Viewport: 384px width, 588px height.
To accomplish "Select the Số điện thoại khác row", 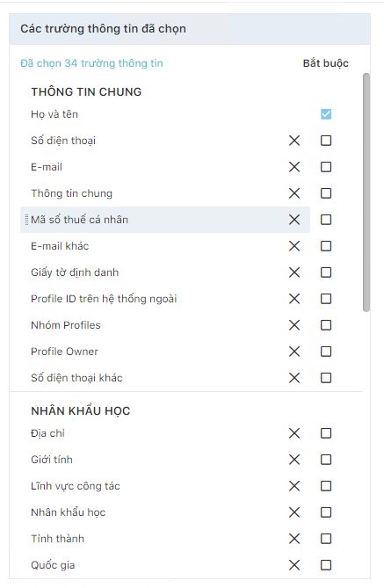I will tap(165, 378).
